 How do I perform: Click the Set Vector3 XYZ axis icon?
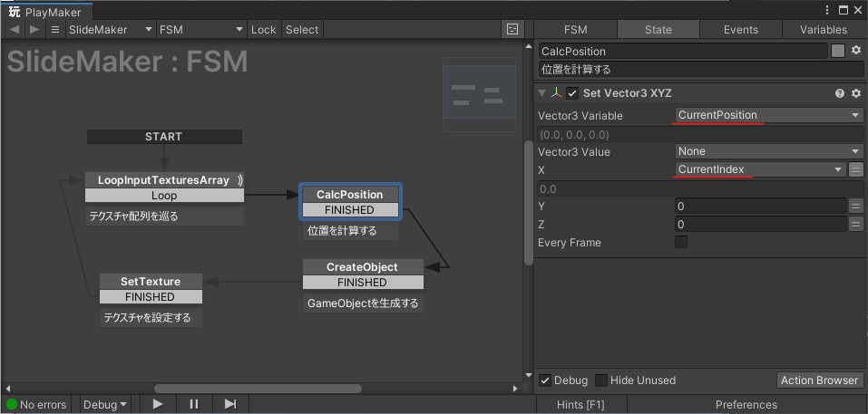[x=556, y=93]
